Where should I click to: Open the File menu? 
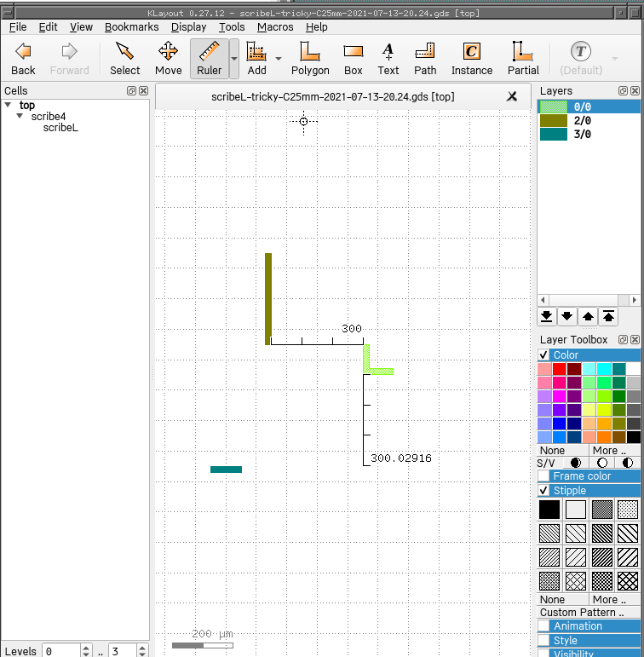[18, 27]
